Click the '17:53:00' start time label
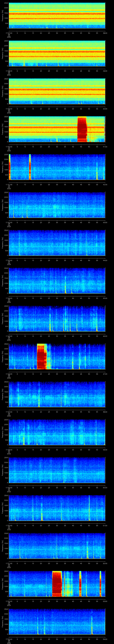 coord(9,639)
